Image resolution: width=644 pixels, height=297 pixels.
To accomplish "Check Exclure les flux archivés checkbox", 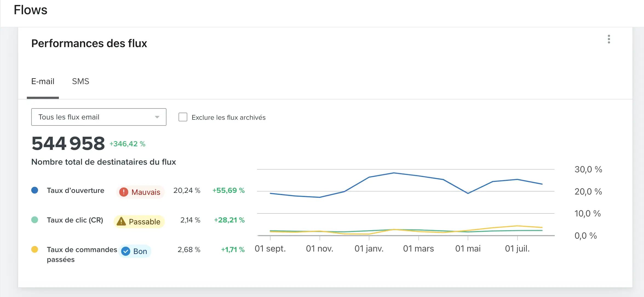I will pos(183,117).
